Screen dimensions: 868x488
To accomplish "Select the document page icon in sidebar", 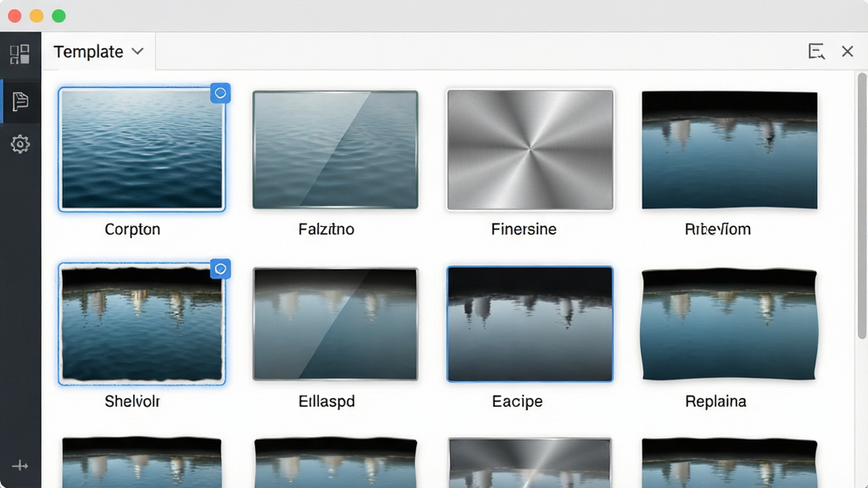I will coord(20,102).
